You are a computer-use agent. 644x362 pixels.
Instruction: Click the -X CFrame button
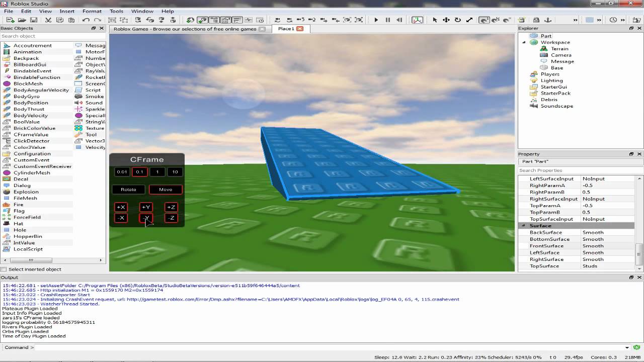click(x=121, y=218)
